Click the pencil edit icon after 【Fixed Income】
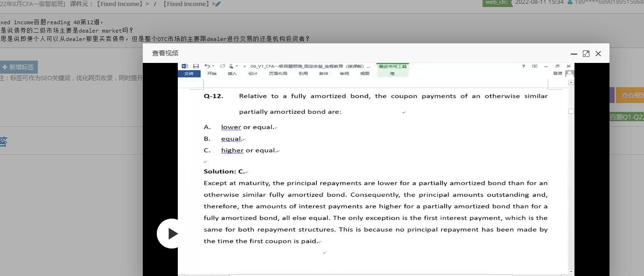Viewport: 644px width, 276px height. pos(218,4)
